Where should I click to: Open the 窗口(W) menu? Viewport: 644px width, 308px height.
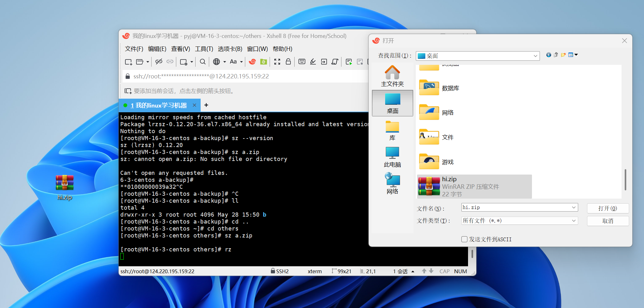pos(258,49)
